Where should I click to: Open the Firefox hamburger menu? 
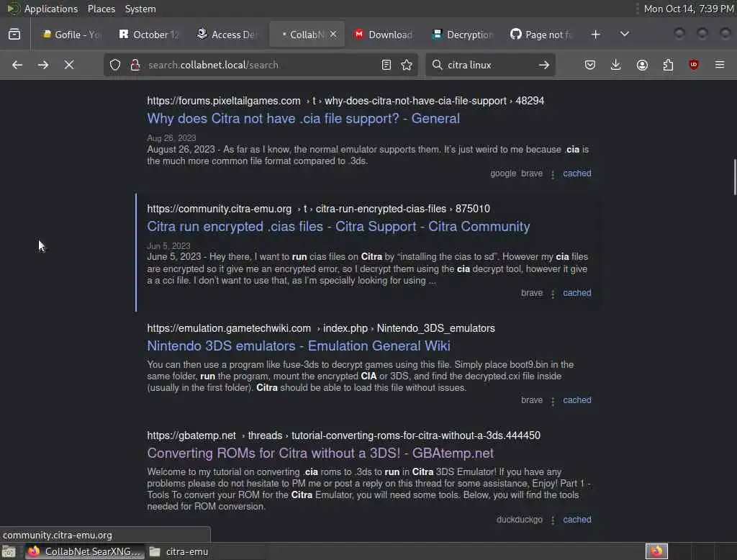720,65
